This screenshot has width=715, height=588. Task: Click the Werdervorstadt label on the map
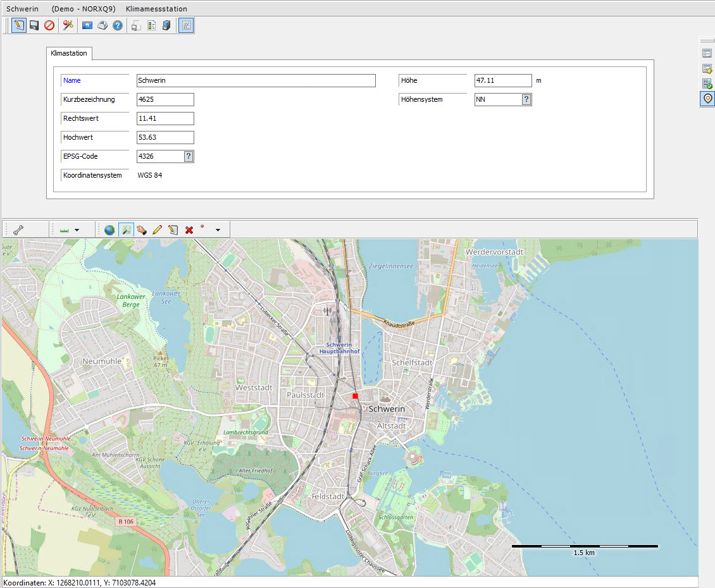(494, 252)
